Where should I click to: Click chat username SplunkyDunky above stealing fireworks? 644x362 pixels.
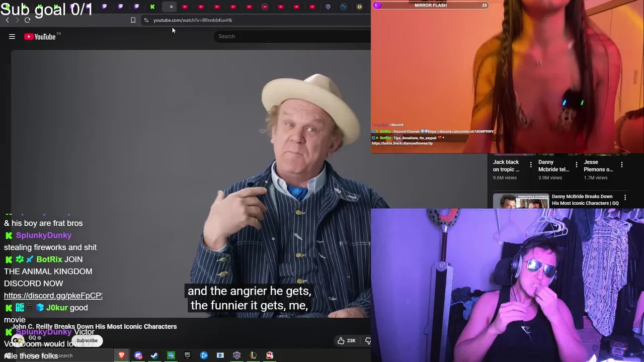point(44,235)
